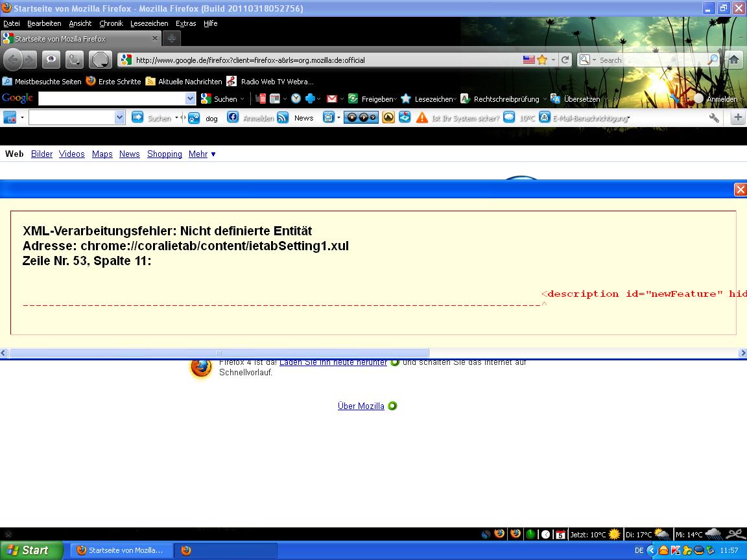
Task: Click the green radar icon in status bar
Action: pyautogui.click(x=530, y=534)
